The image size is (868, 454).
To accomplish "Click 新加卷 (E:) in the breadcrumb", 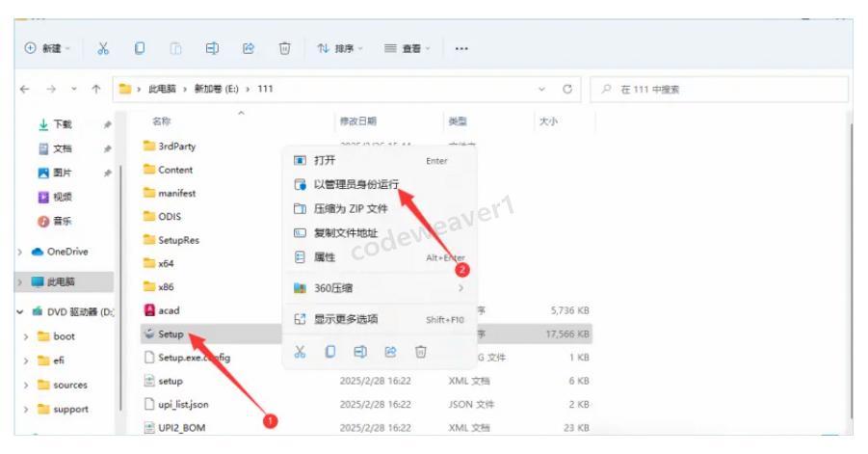I will [217, 89].
